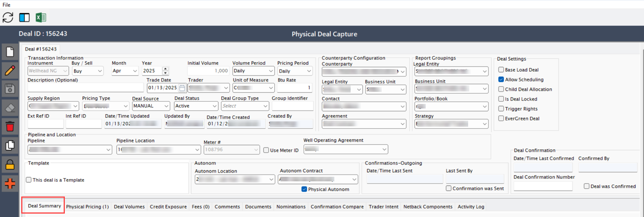644x217 pixels.
Task: Save the deal with the floppy disk icon
Action: coord(10,89)
